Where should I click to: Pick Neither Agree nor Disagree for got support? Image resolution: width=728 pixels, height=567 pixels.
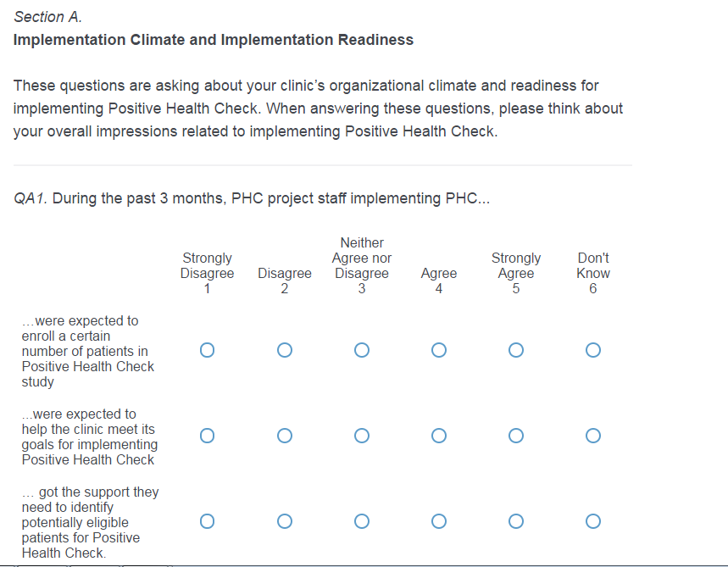[x=362, y=521]
